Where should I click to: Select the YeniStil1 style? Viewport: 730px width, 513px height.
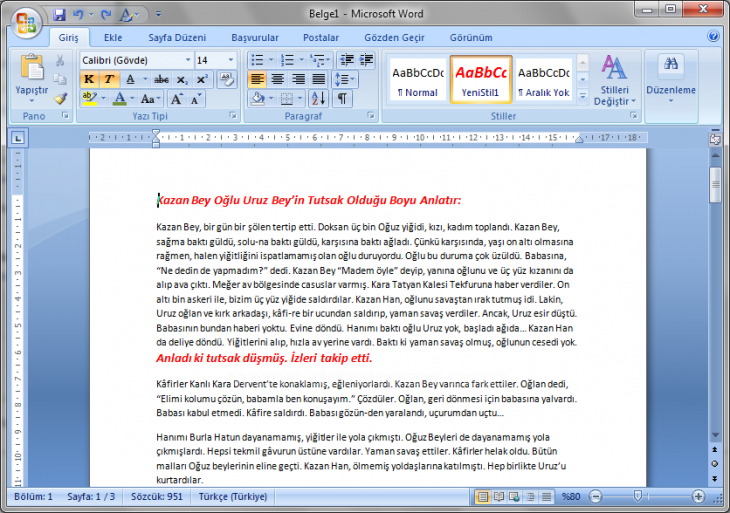[x=481, y=79]
